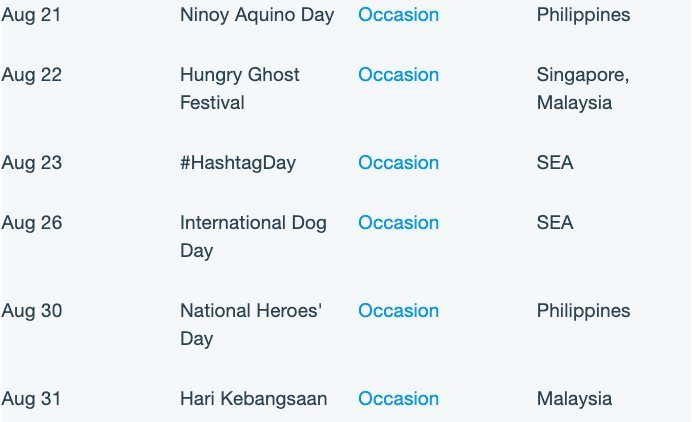This screenshot has height=422, width=692.
Task: Select the Aug 30 date cell
Action: coord(31,311)
